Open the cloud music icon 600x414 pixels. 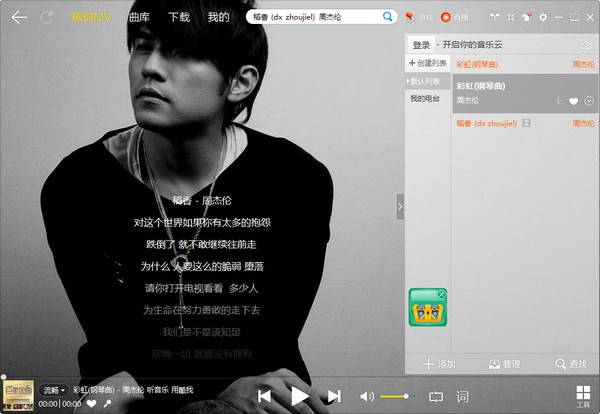coord(586,45)
